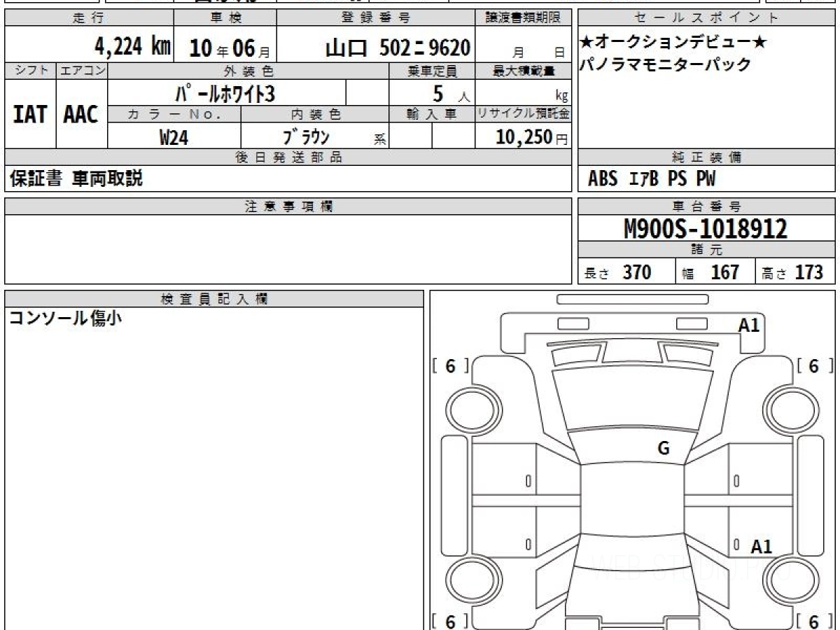
Task: Click the hood panel in the car diagram
Action: (633, 399)
